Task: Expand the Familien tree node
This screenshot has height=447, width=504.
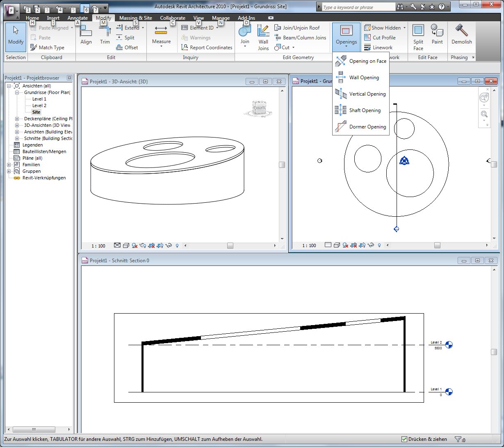Action: (9, 165)
